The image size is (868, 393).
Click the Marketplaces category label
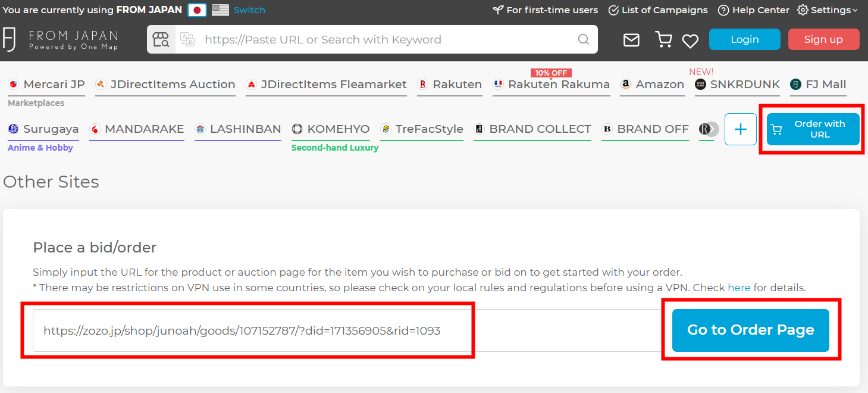(x=36, y=103)
